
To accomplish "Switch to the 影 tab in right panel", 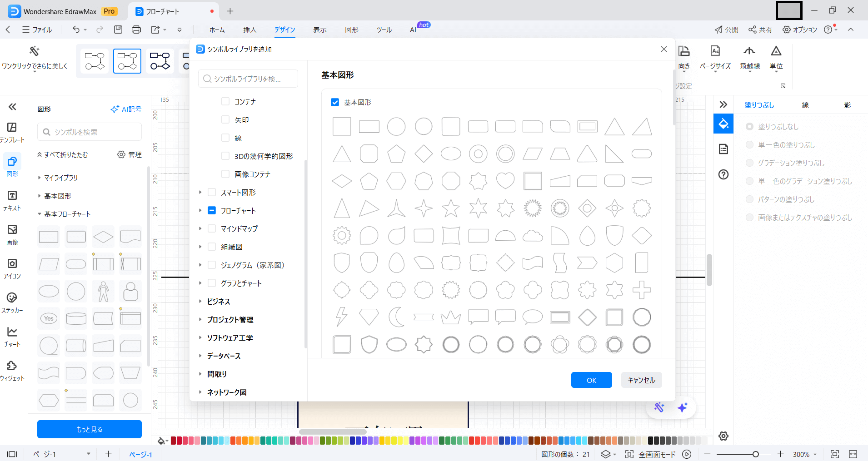I will pyautogui.click(x=848, y=105).
